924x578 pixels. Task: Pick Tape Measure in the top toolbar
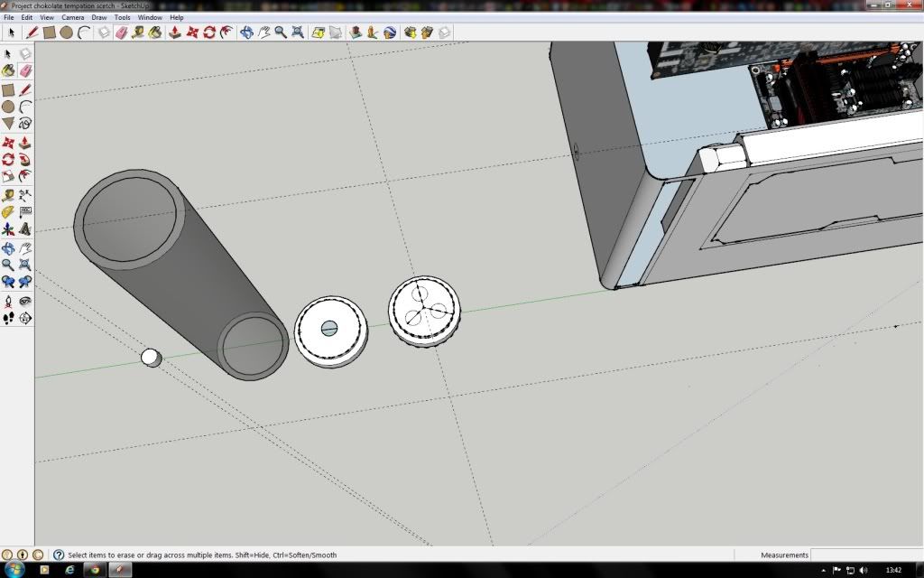click(138, 33)
